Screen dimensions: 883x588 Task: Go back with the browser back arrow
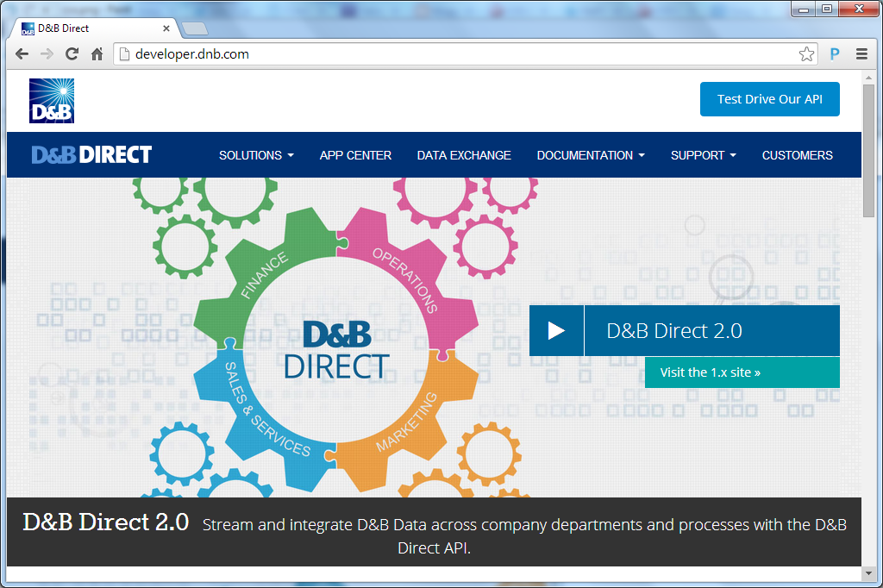coord(22,54)
